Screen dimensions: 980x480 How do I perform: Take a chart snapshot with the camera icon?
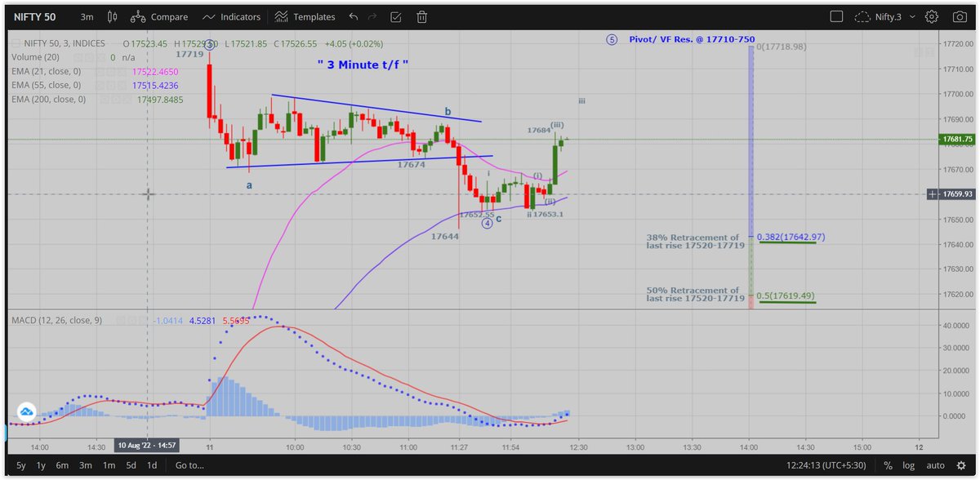[959, 16]
